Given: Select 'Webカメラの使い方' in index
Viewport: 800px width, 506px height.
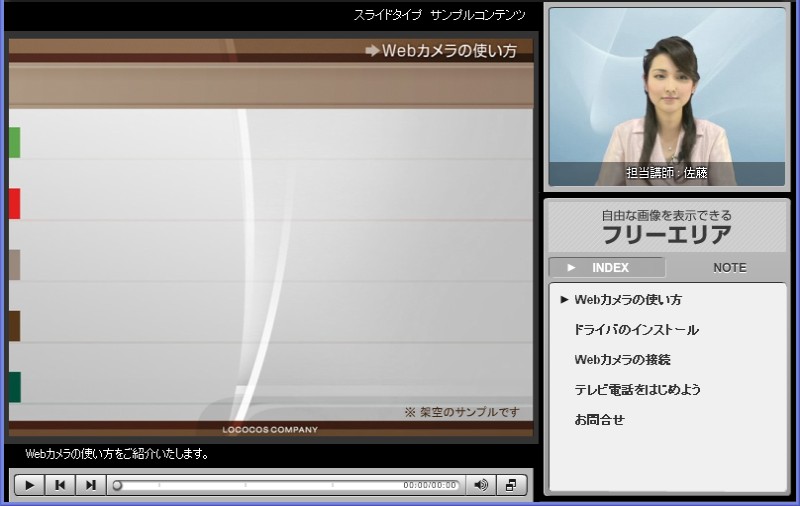Looking at the screenshot, I should point(628,299).
